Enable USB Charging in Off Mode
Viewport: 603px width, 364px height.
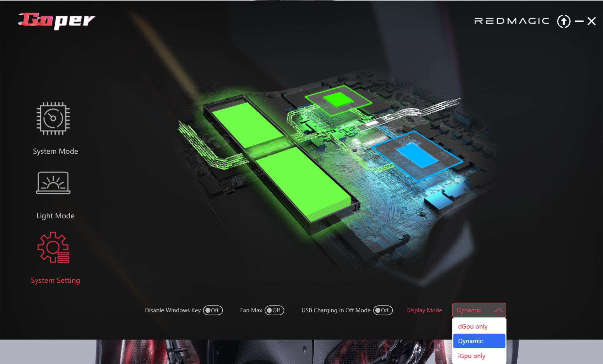[383, 310]
